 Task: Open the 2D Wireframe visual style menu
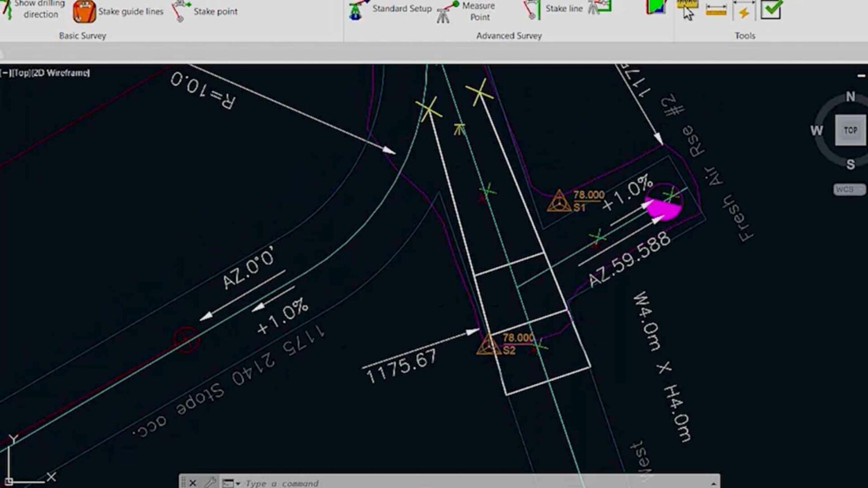pos(61,73)
